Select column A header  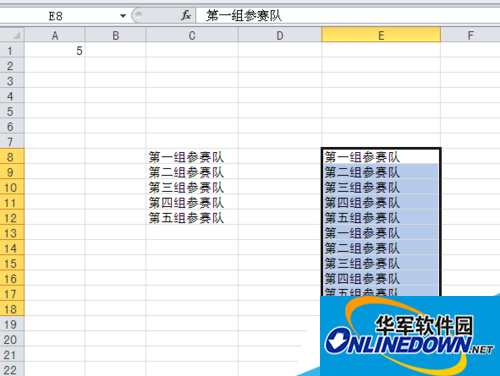click(x=55, y=35)
